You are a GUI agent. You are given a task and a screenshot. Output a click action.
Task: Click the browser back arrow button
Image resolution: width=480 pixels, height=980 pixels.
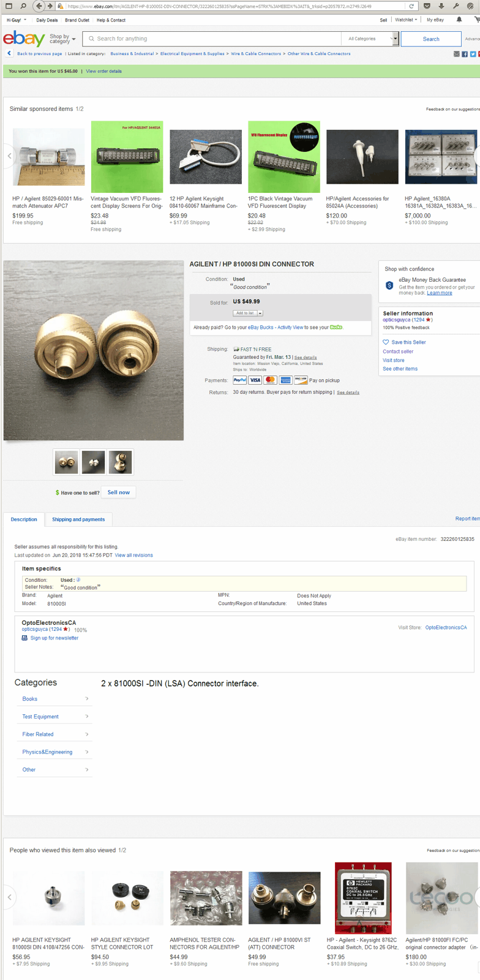click(39, 6)
